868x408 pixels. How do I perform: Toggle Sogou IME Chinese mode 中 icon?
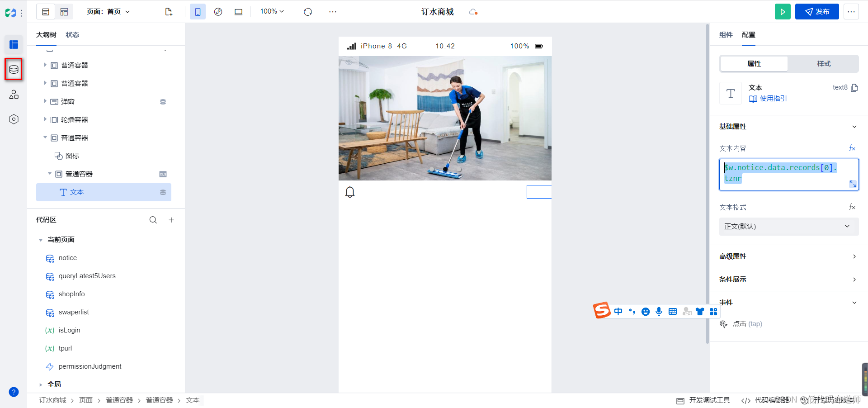[618, 311]
